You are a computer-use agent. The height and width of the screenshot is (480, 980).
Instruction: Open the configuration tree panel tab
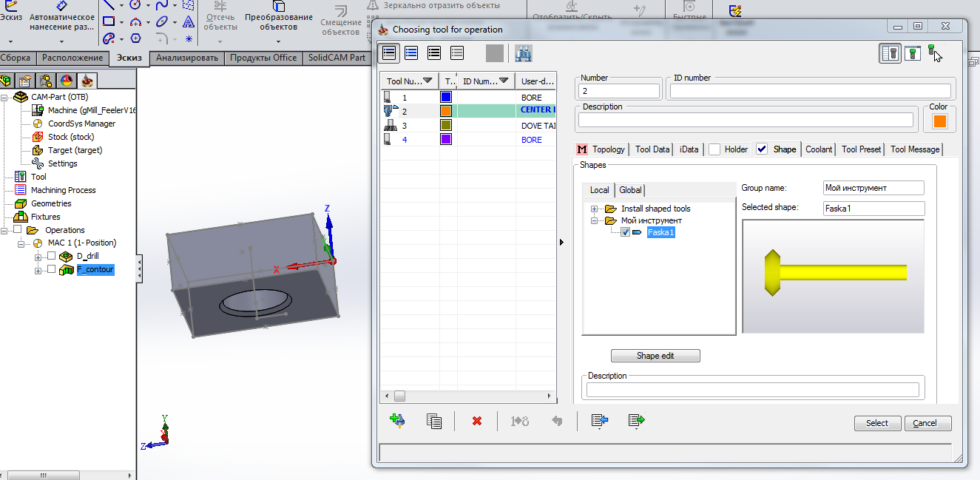click(46, 81)
